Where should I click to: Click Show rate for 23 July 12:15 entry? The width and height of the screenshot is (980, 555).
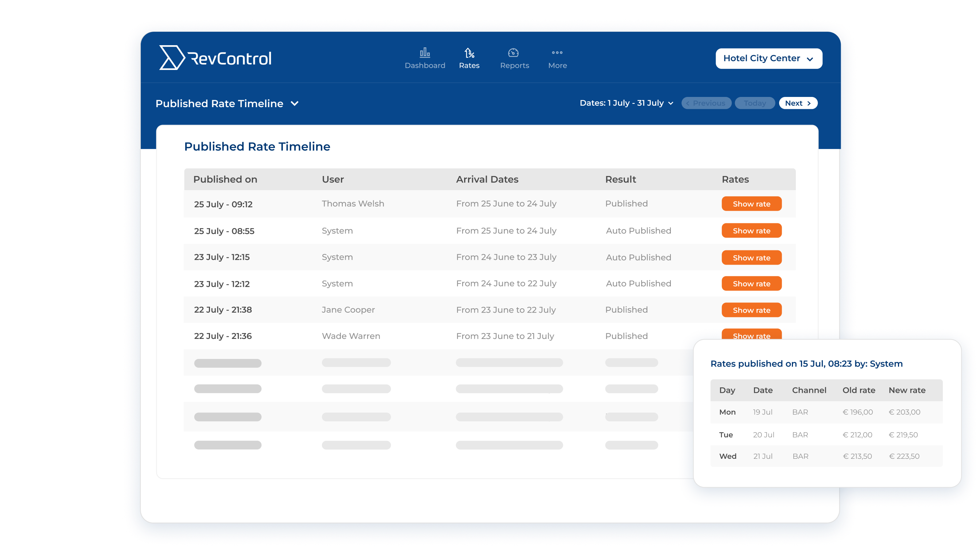(751, 257)
